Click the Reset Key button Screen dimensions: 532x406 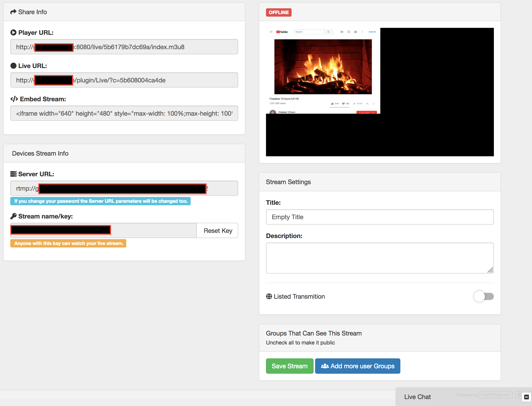tap(218, 231)
